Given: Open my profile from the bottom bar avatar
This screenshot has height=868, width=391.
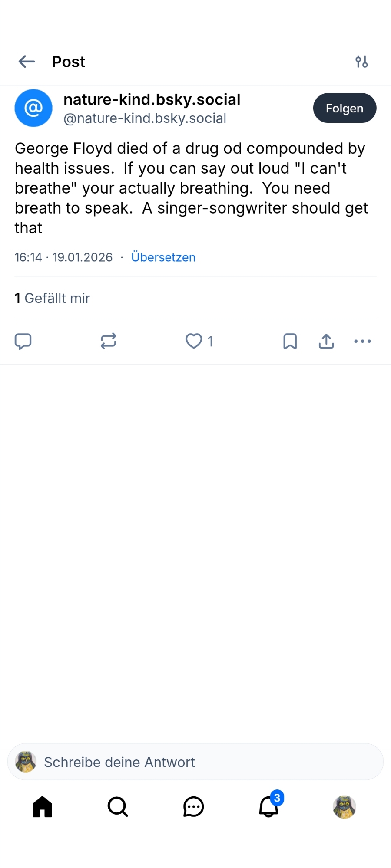Looking at the screenshot, I should [x=344, y=807].
